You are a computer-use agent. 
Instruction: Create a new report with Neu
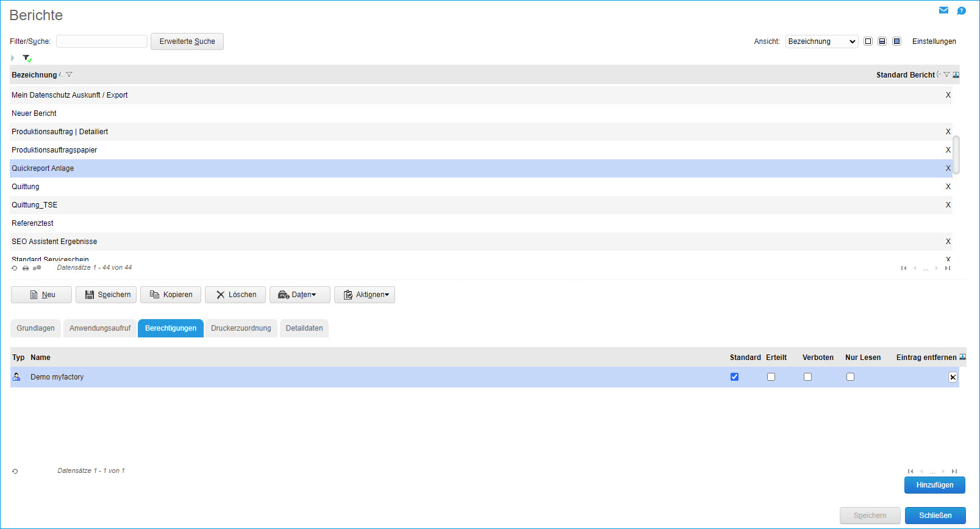(x=41, y=295)
